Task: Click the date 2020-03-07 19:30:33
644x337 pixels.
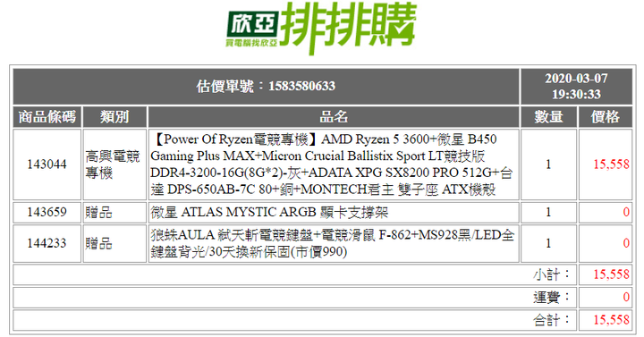Action: [x=576, y=86]
